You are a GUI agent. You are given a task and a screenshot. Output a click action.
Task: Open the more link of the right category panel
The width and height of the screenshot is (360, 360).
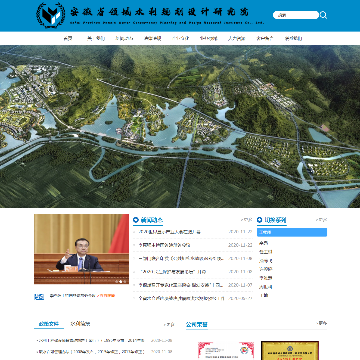coord(321,220)
